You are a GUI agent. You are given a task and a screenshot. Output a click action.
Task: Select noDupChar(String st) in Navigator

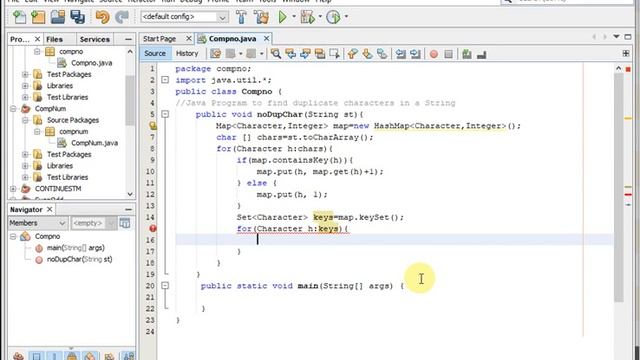point(79,259)
